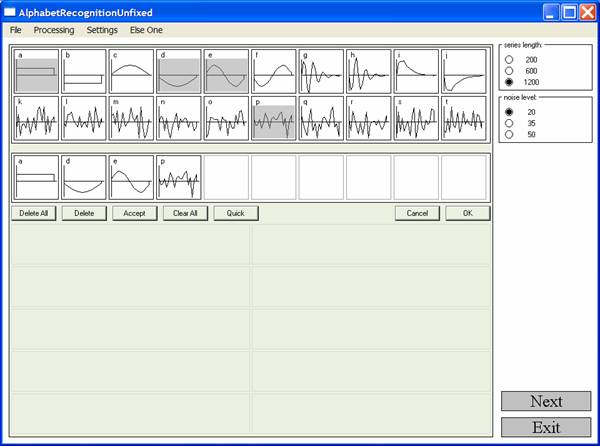
Task: Select noisy signal thumbnail r
Action: [368, 118]
